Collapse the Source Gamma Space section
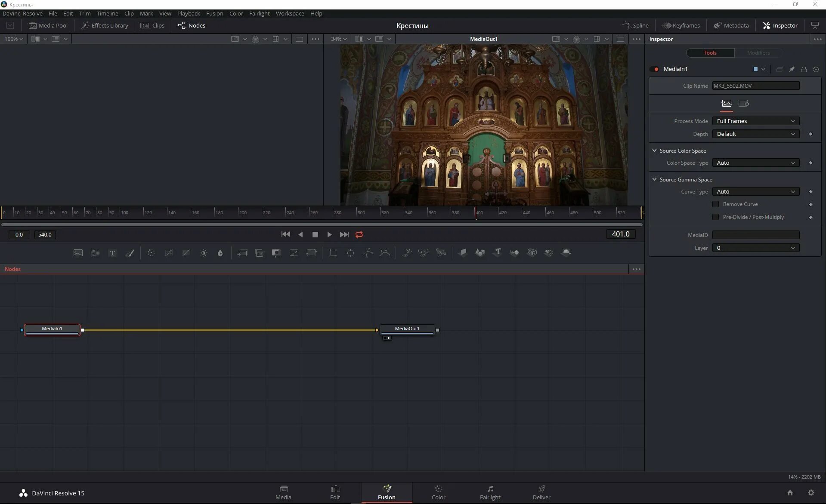 655,180
